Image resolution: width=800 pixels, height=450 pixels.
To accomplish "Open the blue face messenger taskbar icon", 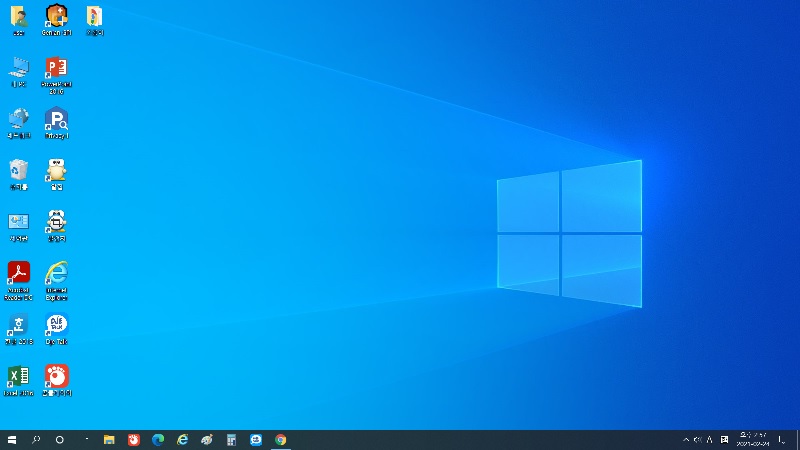I will tap(256, 439).
